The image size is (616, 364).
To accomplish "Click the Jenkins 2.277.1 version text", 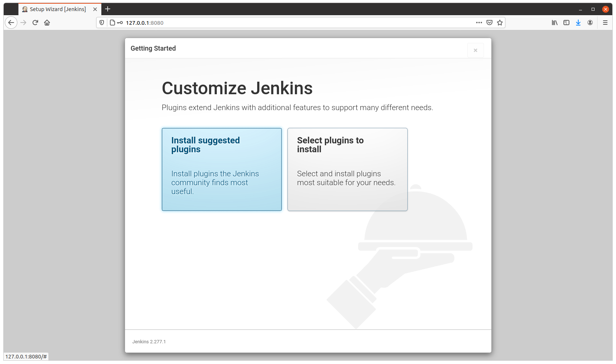I will click(x=149, y=342).
